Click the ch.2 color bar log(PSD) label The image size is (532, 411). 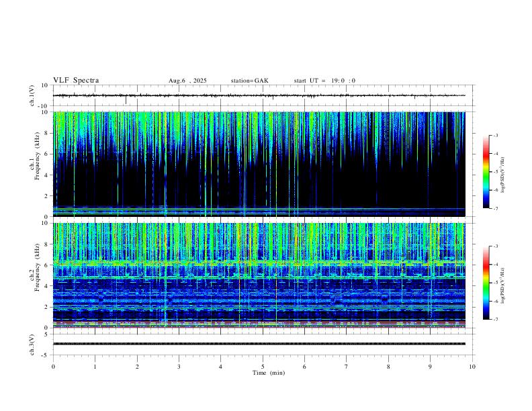[x=502, y=285]
